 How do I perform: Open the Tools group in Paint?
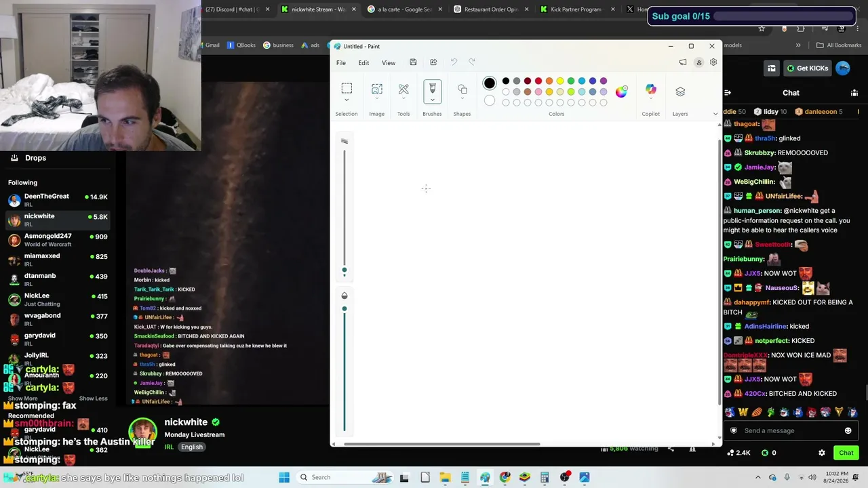pyautogui.click(x=403, y=89)
